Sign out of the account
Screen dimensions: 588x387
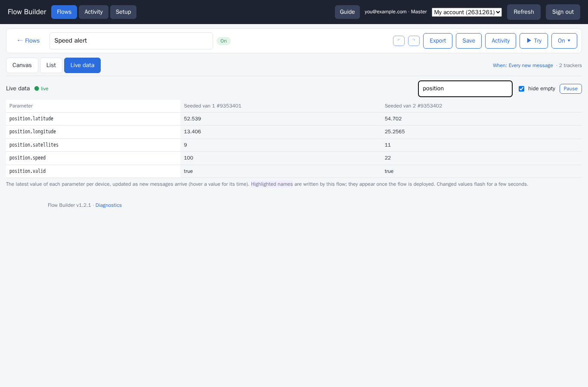563,12
